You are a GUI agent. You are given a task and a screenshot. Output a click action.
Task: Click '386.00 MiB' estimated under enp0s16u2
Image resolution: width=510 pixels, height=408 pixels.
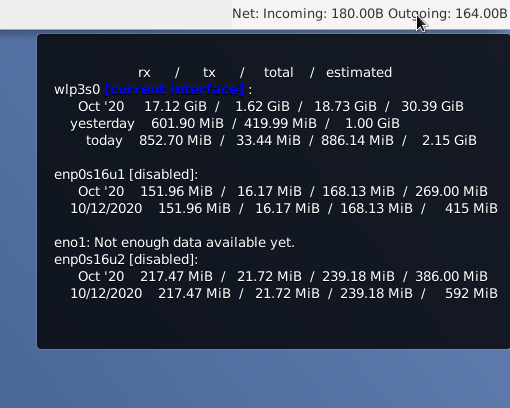point(451,277)
